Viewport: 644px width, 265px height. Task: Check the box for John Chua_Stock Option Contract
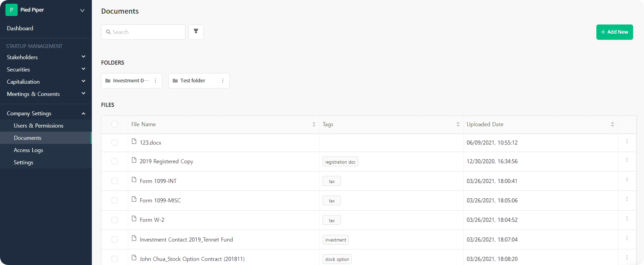click(115, 259)
